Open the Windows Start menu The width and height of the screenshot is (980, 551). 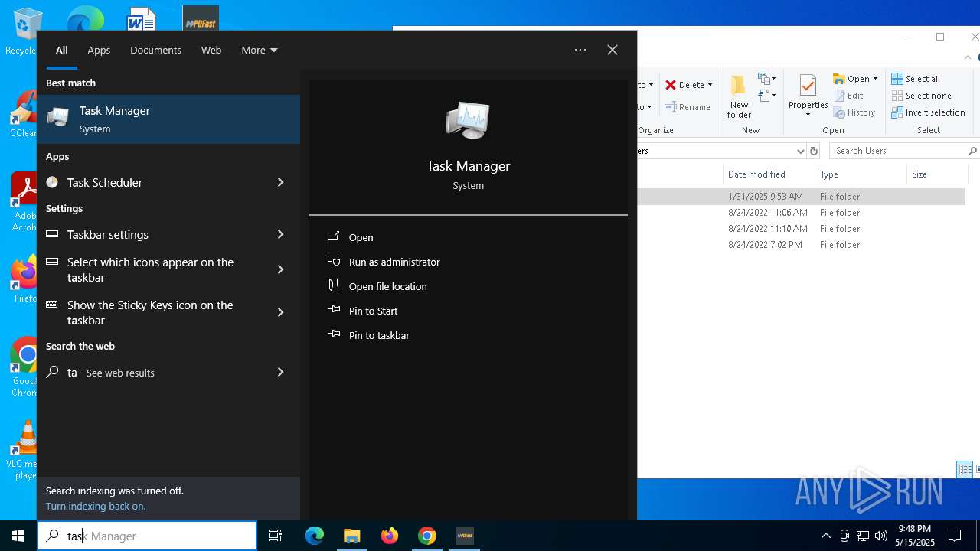(x=18, y=536)
